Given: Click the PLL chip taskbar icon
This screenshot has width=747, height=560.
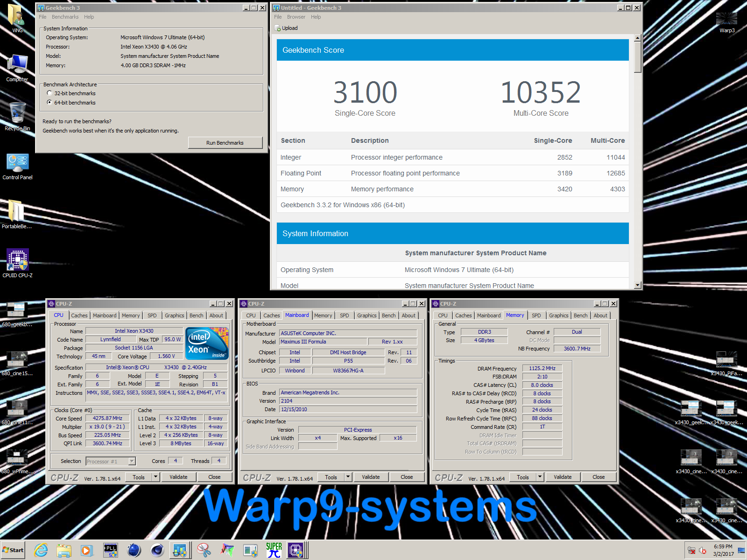Looking at the screenshot, I should coord(111,551).
